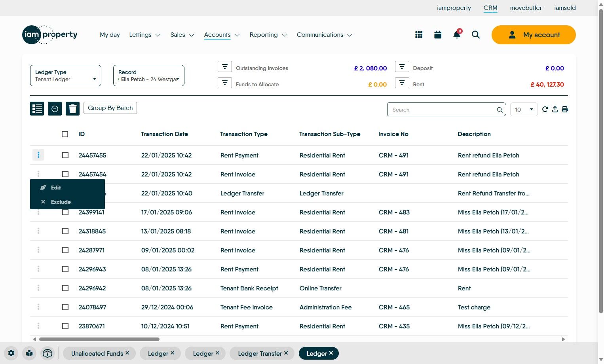Click the trash delete icon button

click(x=72, y=108)
